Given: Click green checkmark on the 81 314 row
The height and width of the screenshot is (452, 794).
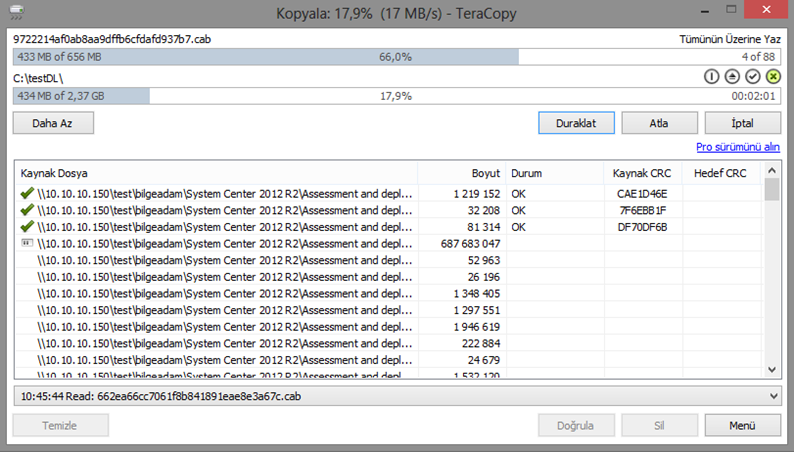Looking at the screenshot, I should point(27,227).
